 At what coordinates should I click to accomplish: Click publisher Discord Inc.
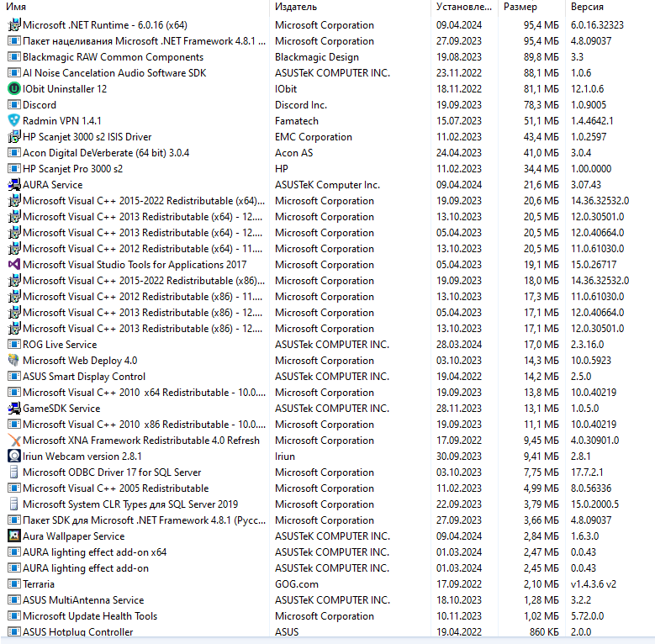pyautogui.click(x=301, y=105)
